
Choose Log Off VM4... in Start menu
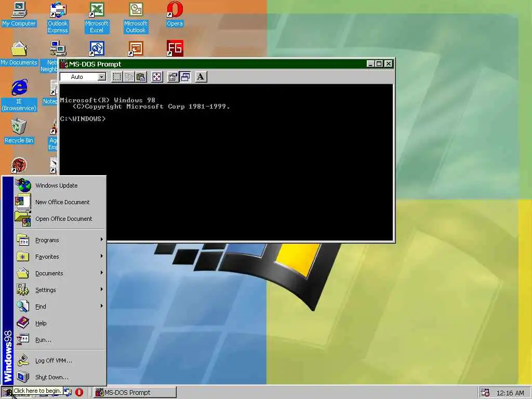point(60,361)
